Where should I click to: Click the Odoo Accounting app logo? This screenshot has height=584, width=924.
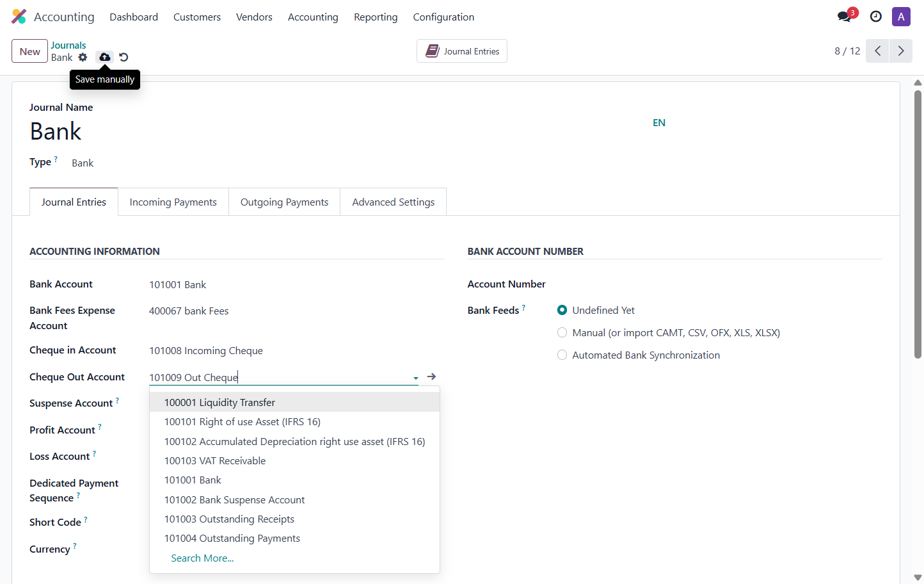(x=19, y=17)
